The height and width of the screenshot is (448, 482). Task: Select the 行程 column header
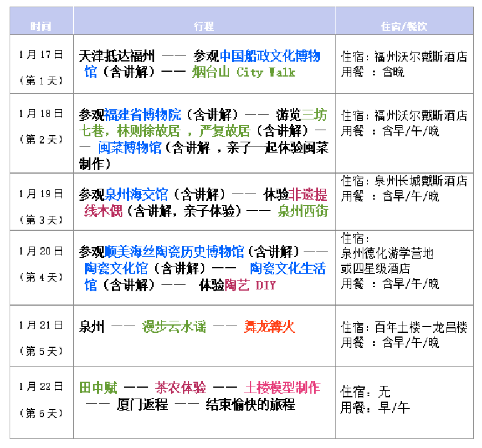pos(204,27)
